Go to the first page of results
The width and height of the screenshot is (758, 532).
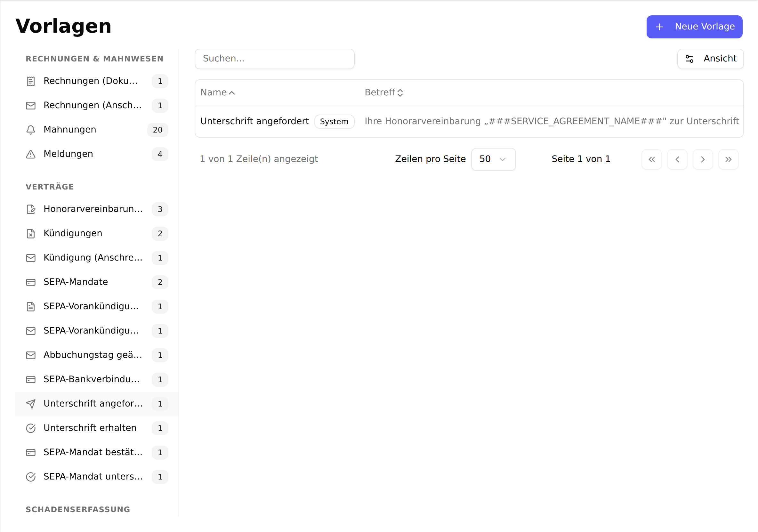[x=651, y=159]
